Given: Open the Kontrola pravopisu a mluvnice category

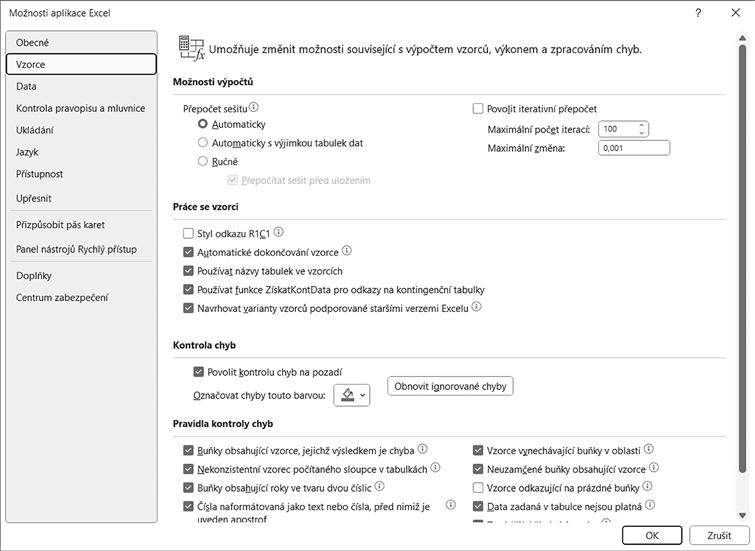Looking at the screenshot, I should 81,108.
